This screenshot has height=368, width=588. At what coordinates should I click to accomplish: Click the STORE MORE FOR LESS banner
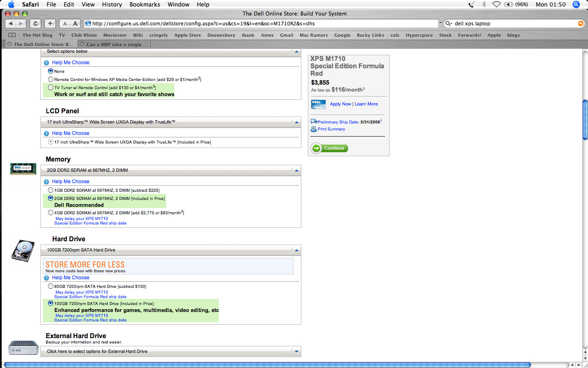[168, 266]
